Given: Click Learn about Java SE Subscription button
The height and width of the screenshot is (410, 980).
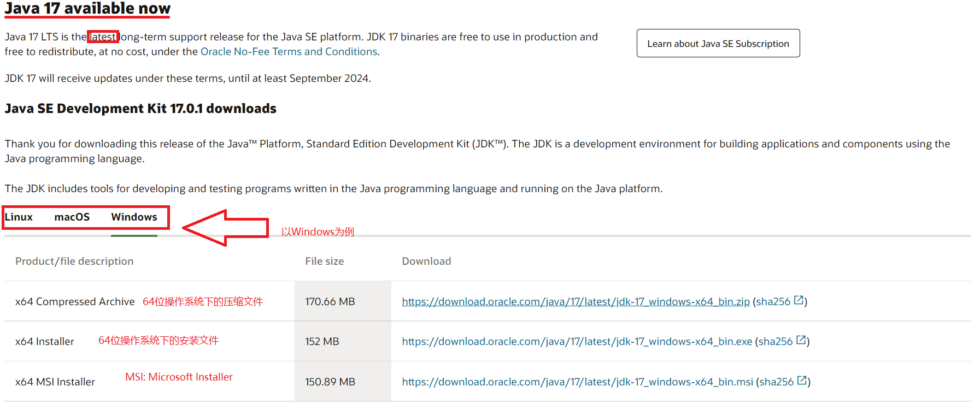Looking at the screenshot, I should [718, 43].
